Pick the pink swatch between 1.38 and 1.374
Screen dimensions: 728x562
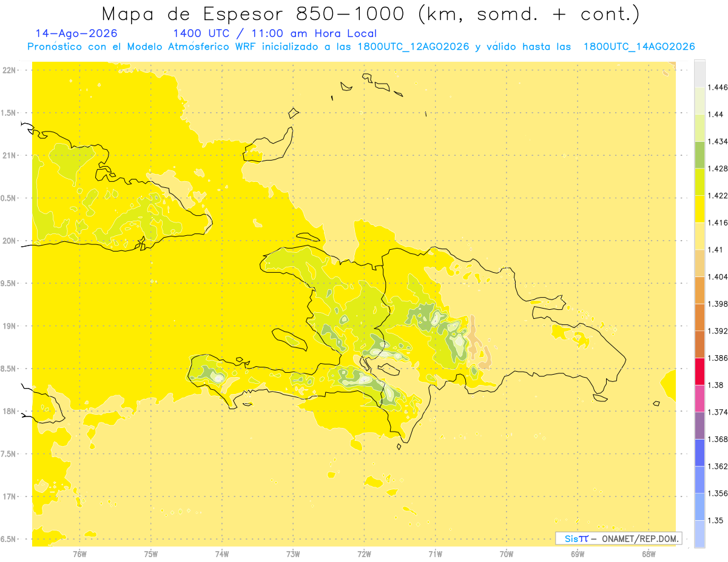click(699, 399)
